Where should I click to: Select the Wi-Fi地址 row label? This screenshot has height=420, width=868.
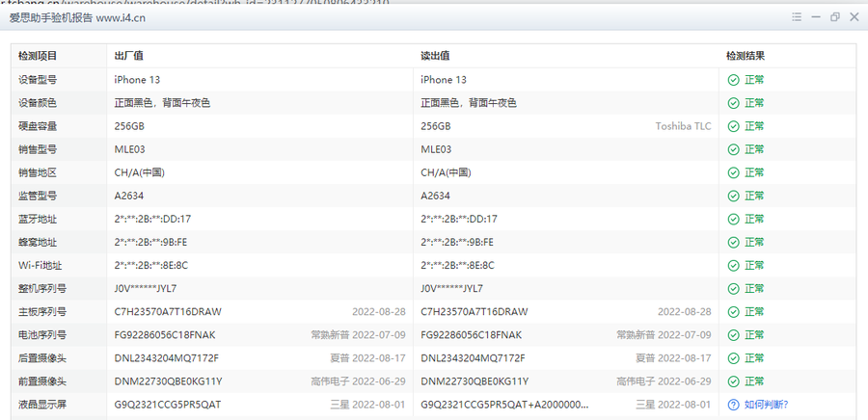tap(38, 265)
